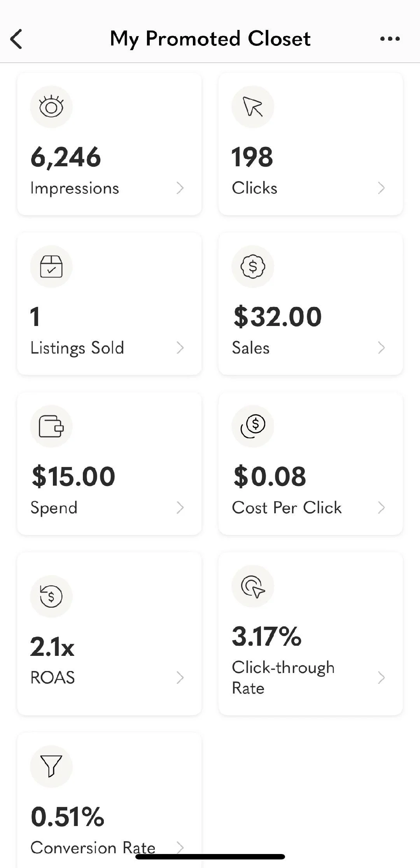Tap the dollar badge Sales icon

(253, 267)
